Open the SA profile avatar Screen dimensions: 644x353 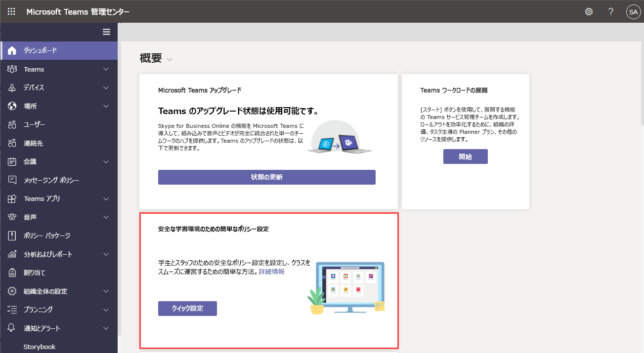(x=633, y=11)
